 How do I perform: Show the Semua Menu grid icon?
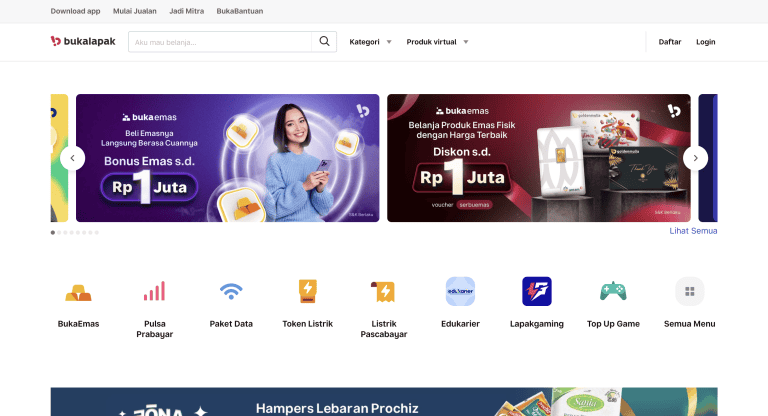[x=690, y=292]
